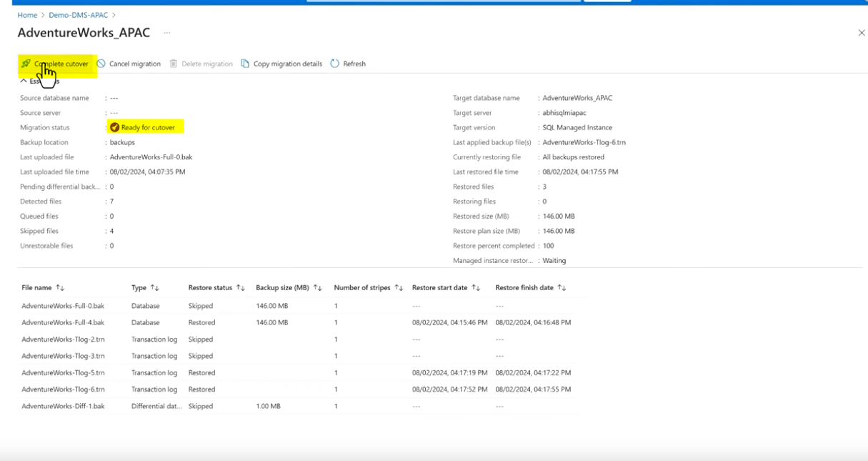
Task: Open Demo-DMS-APAC breadcrumb link
Action: point(79,15)
